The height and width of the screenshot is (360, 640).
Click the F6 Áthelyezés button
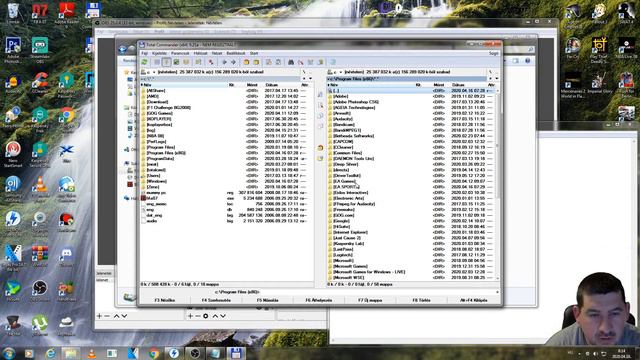(x=319, y=300)
